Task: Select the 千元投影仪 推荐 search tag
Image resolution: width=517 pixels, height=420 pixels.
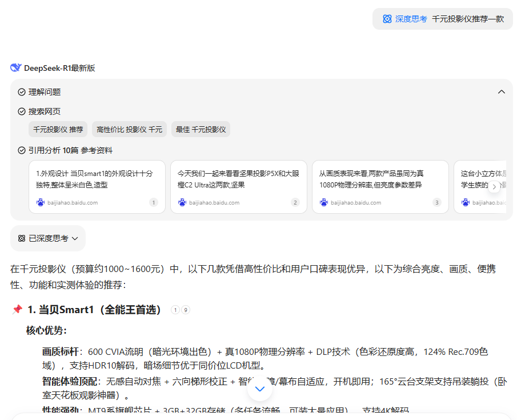Action: click(x=58, y=129)
